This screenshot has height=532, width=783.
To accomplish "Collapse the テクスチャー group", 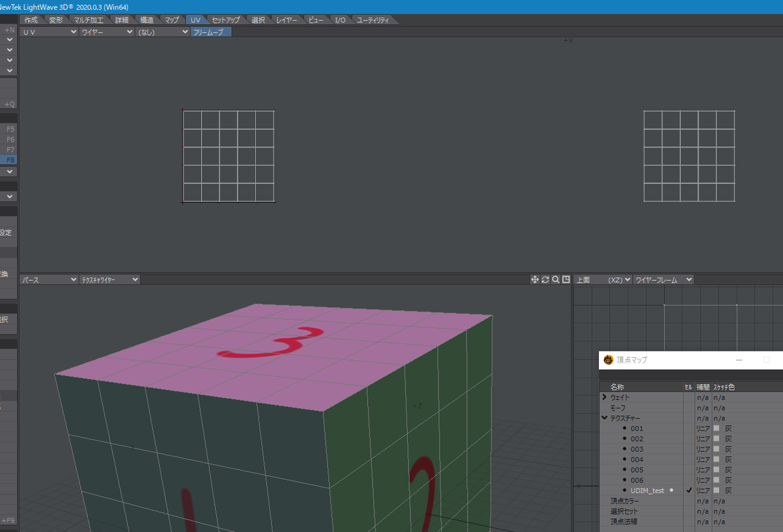I will tap(605, 418).
